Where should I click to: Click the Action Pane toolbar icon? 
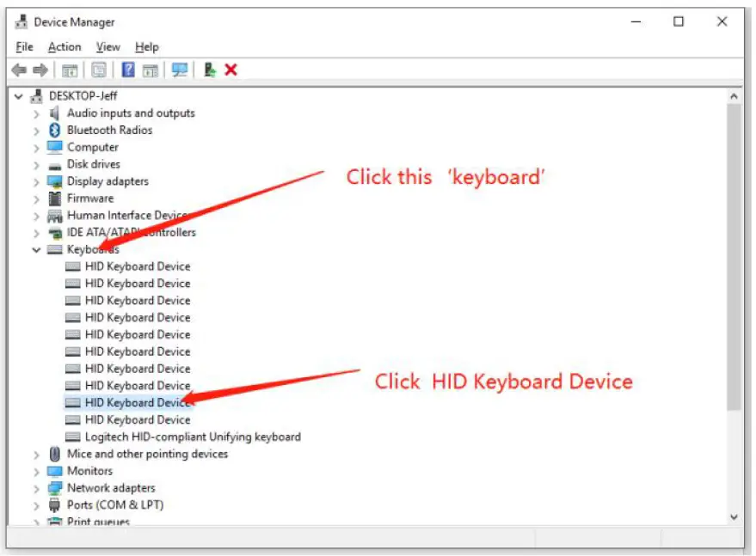(151, 70)
